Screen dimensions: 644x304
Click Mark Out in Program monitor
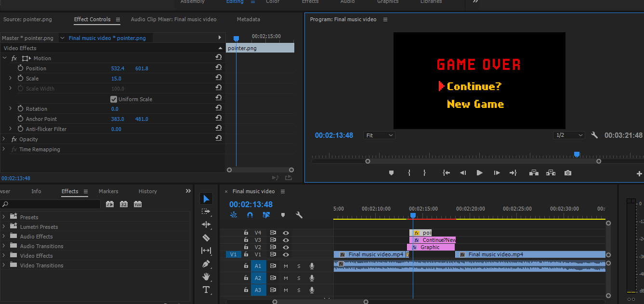(424, 173)
